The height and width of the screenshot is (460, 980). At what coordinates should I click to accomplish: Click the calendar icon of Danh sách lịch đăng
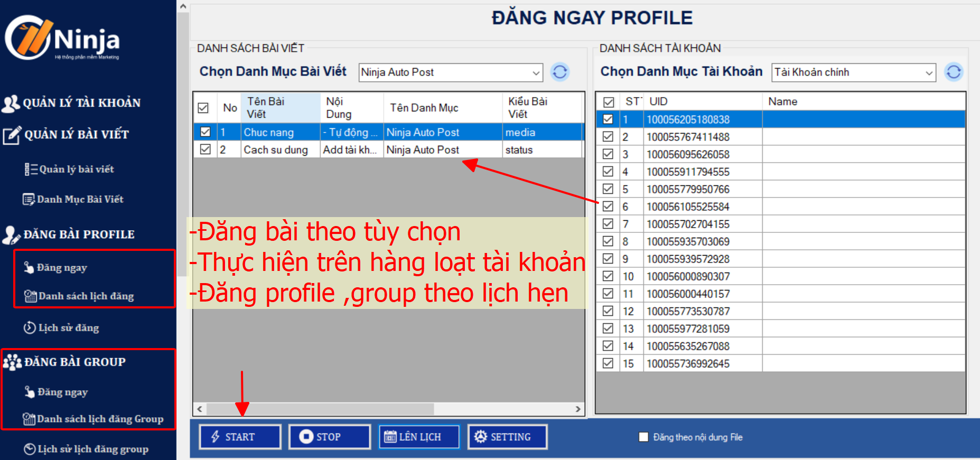[x=30, y=296]
